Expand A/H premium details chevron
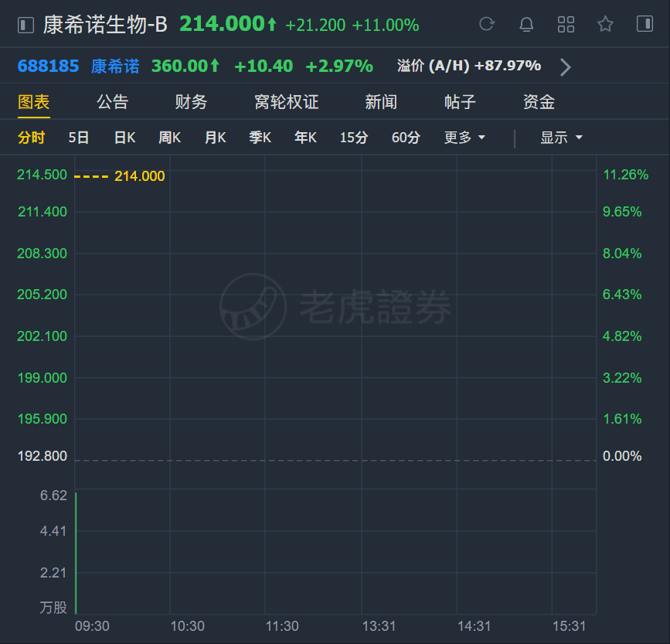 (566, 67)
